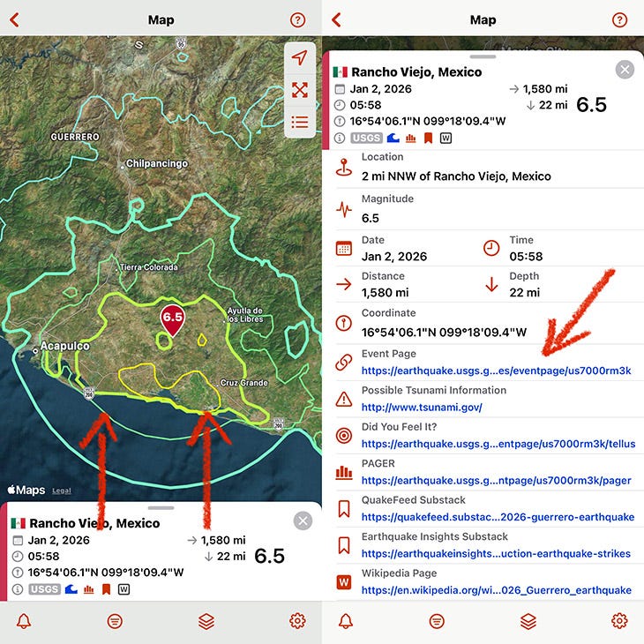Open the help icon on the right screen

(620, 19)
